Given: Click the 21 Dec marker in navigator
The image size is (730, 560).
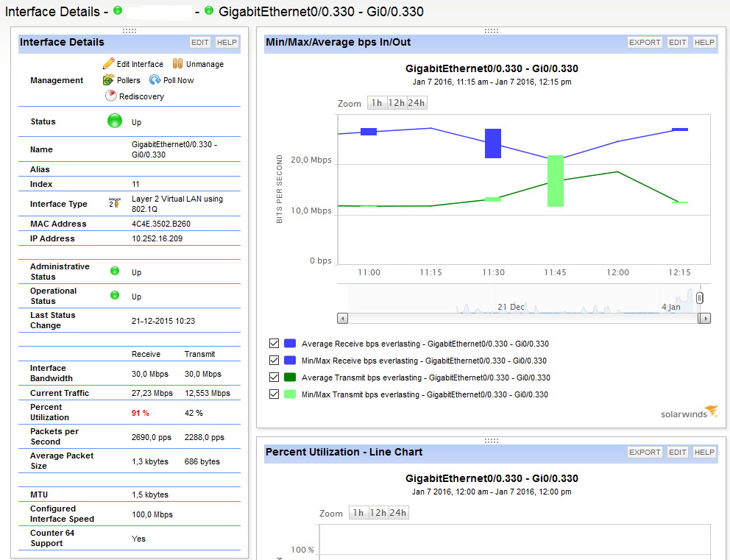Looking at the screenshot, I should pyautogui.click(x=511, y=307).
